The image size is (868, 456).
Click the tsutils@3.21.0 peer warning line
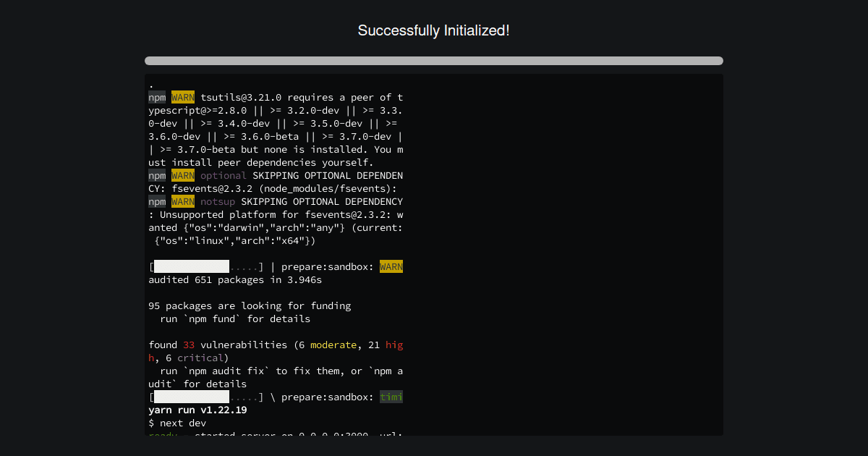click(x=276, y=97)
